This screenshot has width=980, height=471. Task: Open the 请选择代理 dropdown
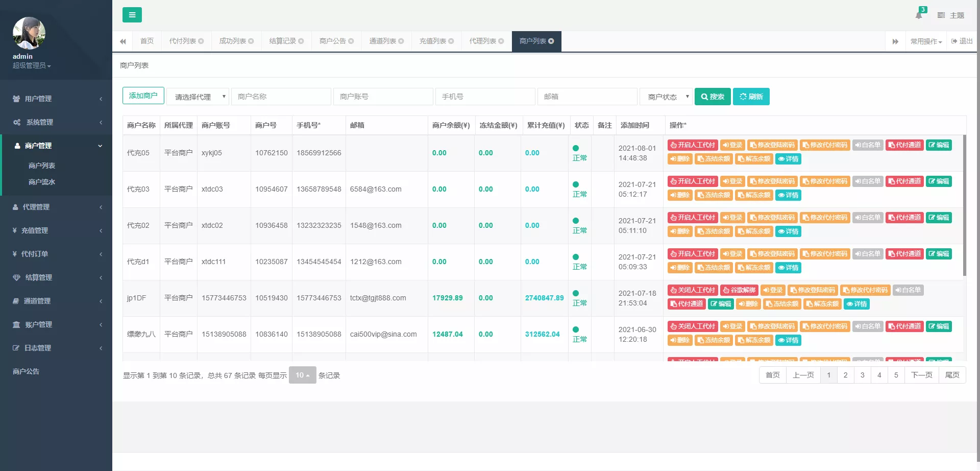tap(199, 96)
